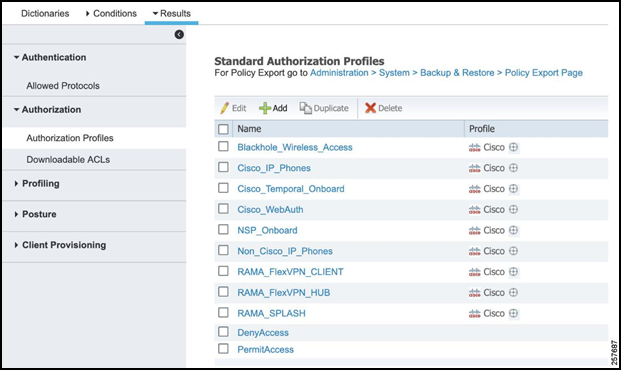Image resolution: width=621 pixels, height=370 pixels.
Task: Check the PermitAccess checkbox
Action: (x=223, y=349)
